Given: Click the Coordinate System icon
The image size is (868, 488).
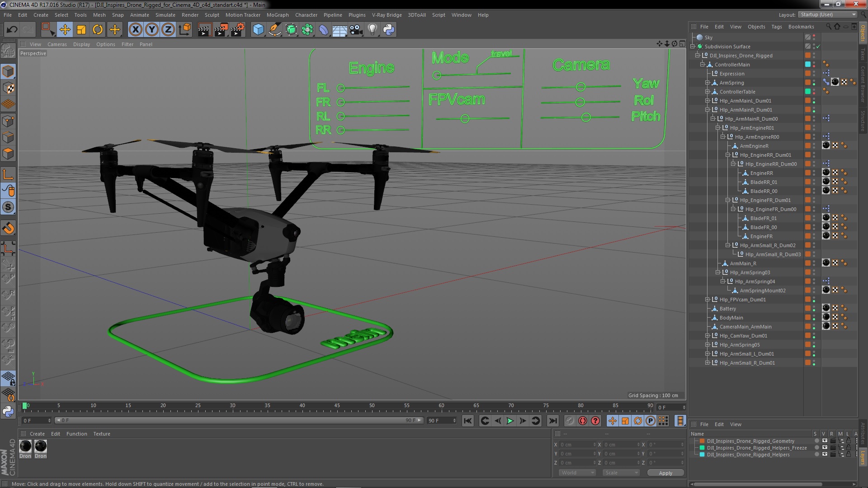Looking at the screenshot, I should [x=185, y=30].
